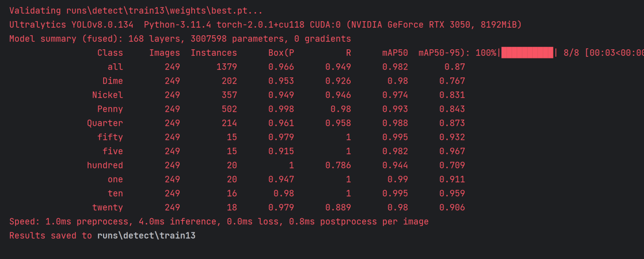Select the Quarter class label
The height and width of the screenshot is (259, 644).
[105, 123]
